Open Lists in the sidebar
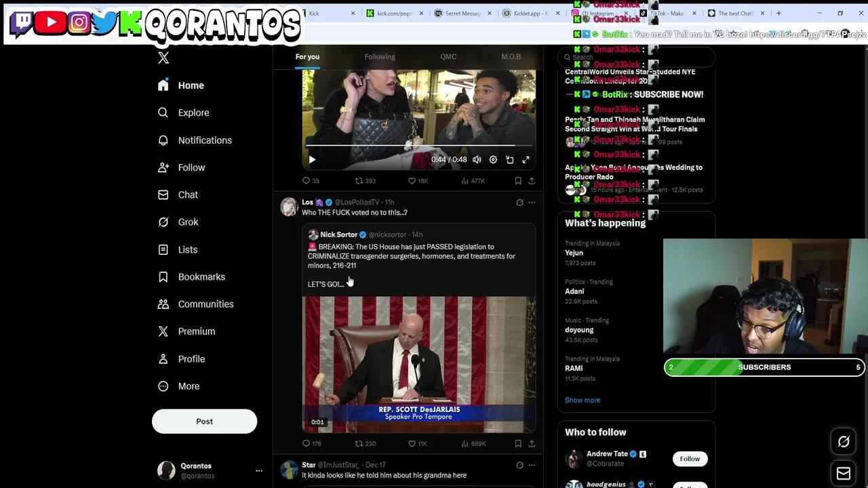The image size is (868, 488). pos(178,249)
